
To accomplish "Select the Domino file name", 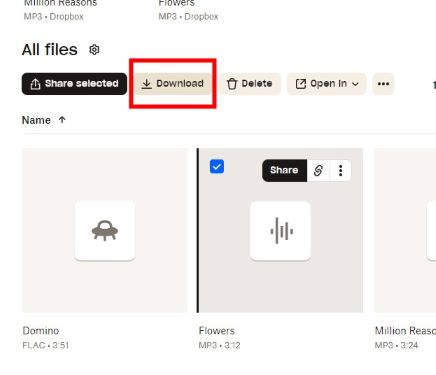I will (x=41, y=331).
